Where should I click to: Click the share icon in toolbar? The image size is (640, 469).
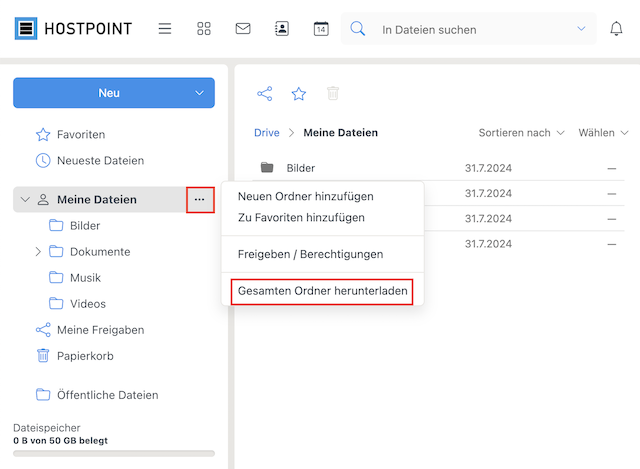click(x=264, y=93)
